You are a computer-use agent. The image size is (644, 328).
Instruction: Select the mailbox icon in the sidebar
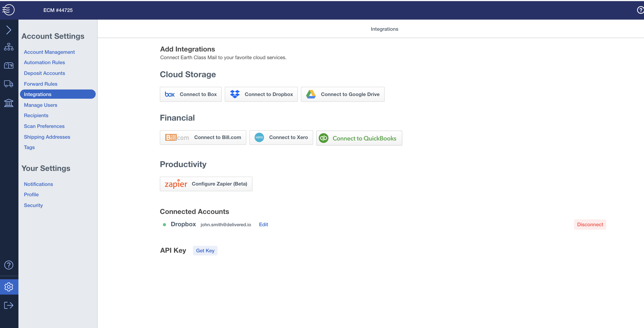click(x=9, y=65)
